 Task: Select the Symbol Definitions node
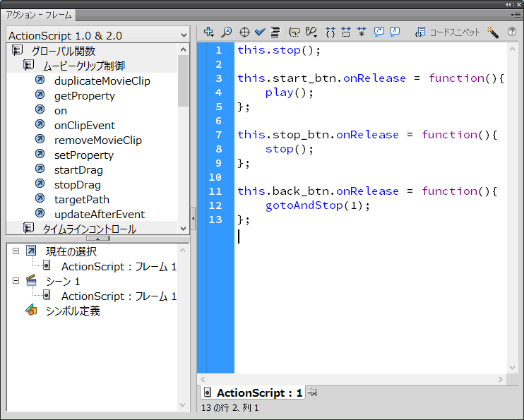tap(73, 311)
